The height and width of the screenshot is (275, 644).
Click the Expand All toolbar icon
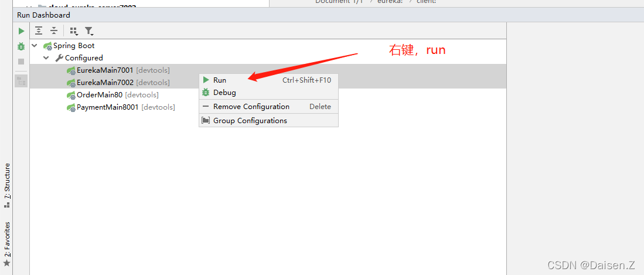[x=39, y=31]
